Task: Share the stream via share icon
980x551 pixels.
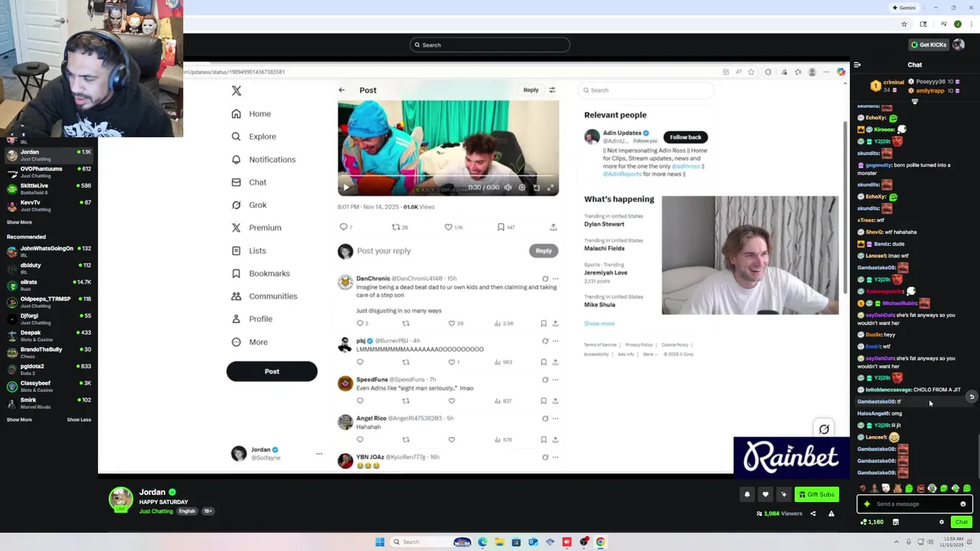Action: point(813,514)
